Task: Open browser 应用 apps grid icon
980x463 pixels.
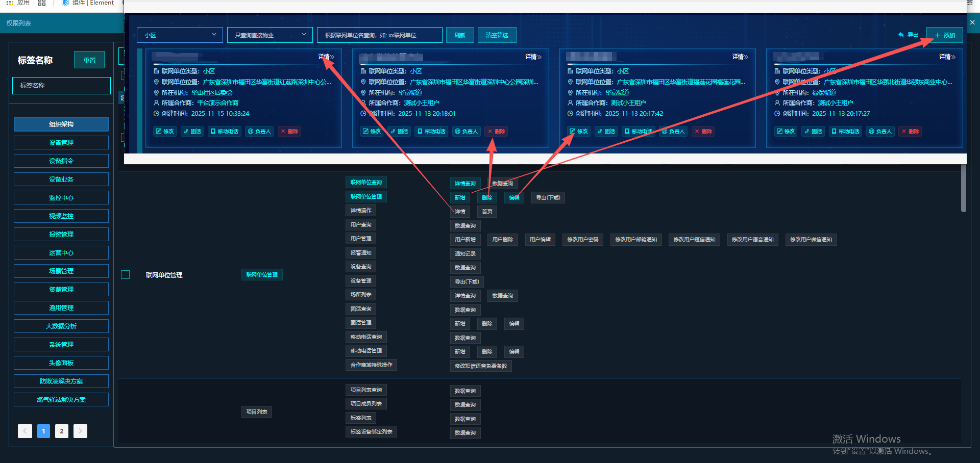Action: click(x=10, y=3)
